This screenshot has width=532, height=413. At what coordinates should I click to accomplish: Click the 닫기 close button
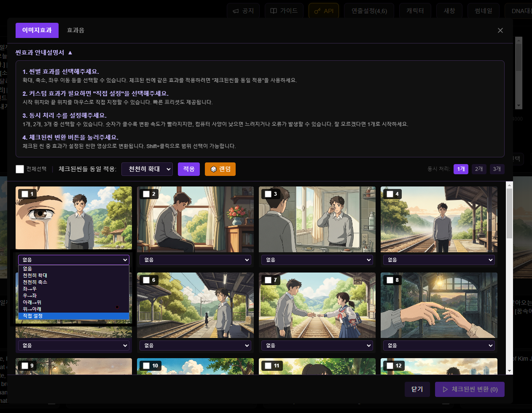(x=417, y=389)
